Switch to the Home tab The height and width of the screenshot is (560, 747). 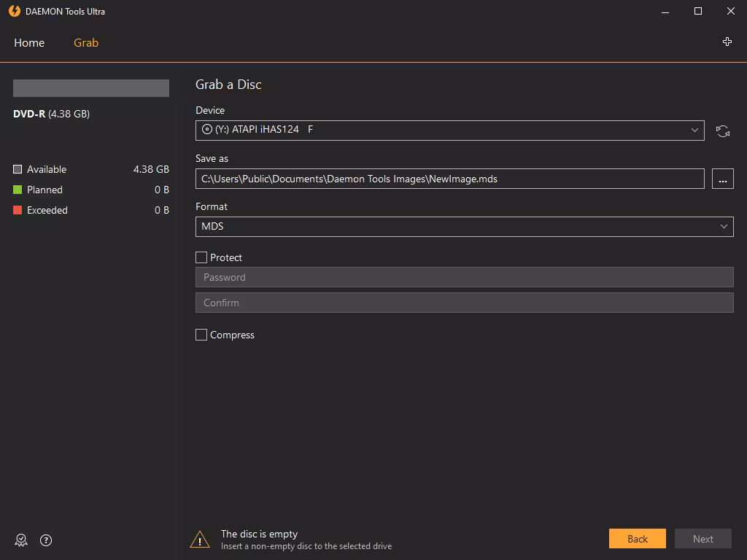coord(29,43)
